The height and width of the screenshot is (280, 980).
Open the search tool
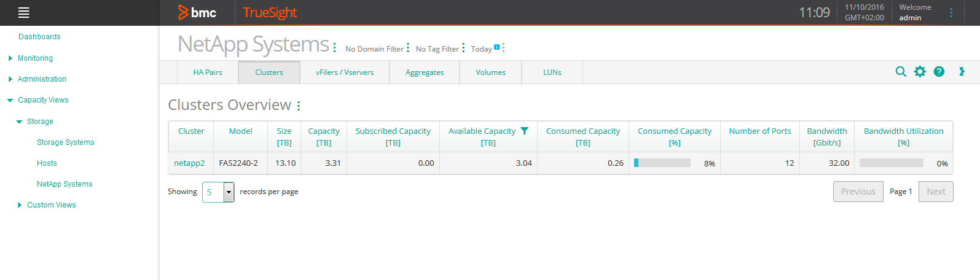pyautogui.click(x=901, y=72)
